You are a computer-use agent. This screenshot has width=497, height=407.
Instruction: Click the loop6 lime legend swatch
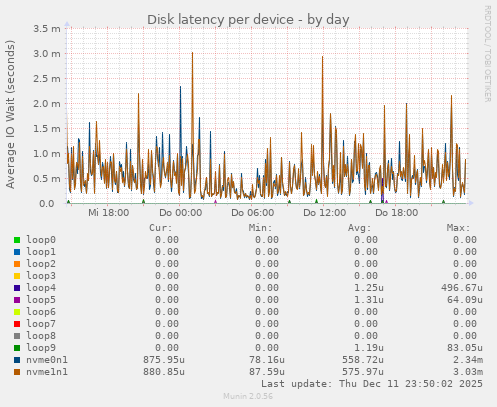17,312
